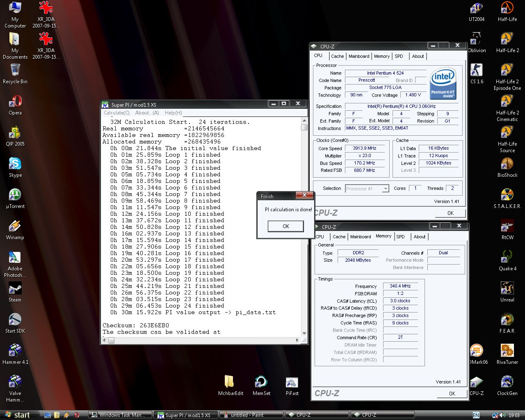Switch to Mainboard tab in upper CPU-Z

(x=359, y=56)
